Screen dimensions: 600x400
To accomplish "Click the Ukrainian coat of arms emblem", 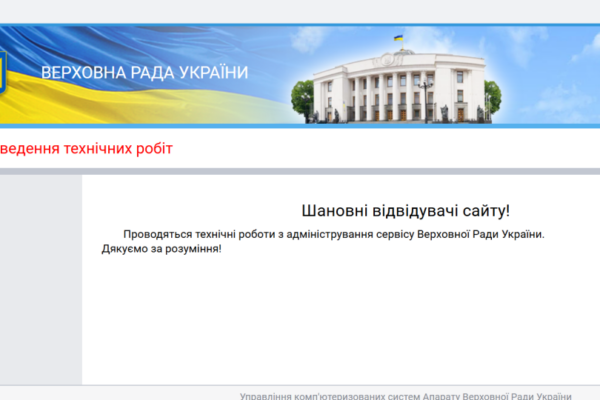I will (3, 72).
